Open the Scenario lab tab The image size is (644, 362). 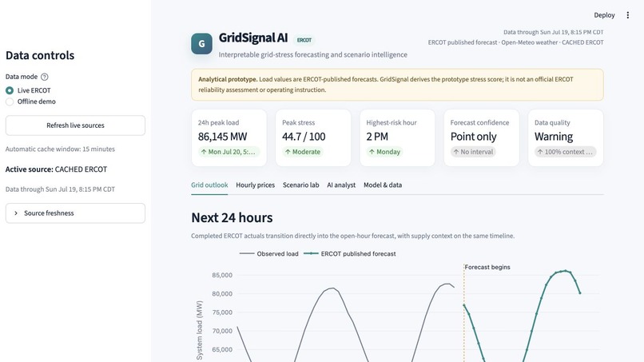(x=300, y=185)
